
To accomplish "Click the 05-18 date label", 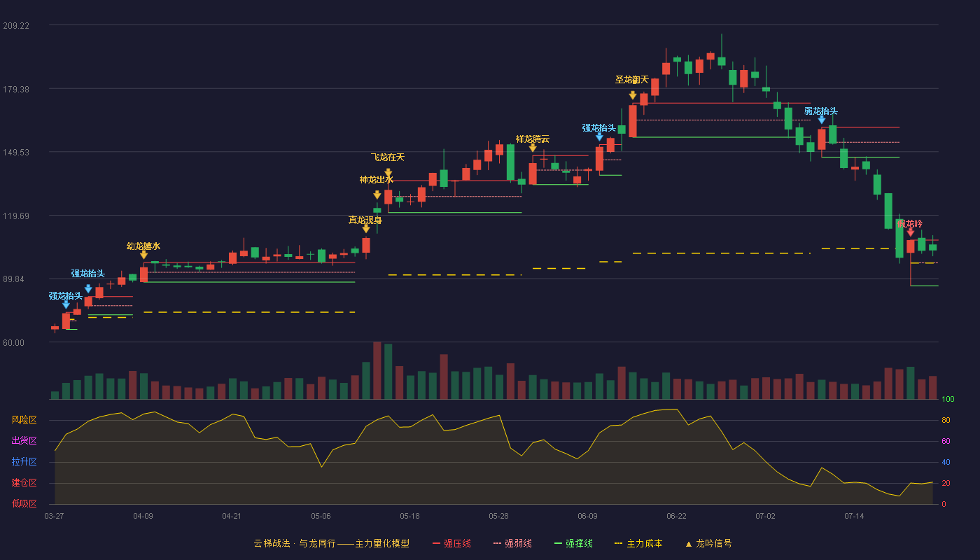I will [409, 516].
